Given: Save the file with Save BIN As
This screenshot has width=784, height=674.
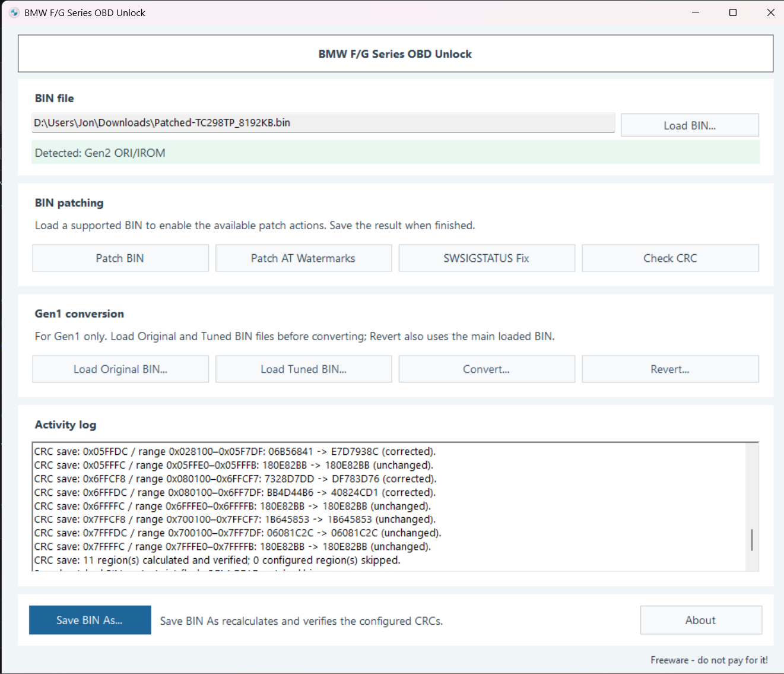Looking at the screenshot, I should 90,620.
